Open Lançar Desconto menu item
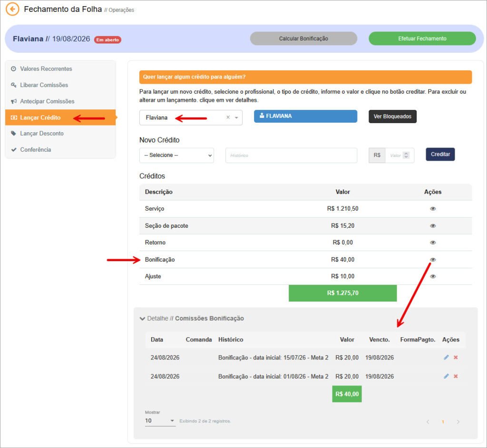 click(x=42, y=133)
